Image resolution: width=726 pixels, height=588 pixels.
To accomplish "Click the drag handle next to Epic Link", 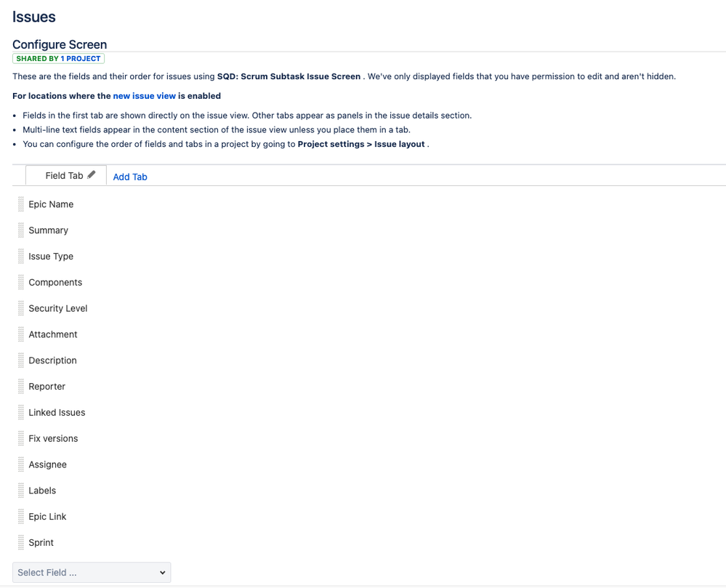I will 20,516.
